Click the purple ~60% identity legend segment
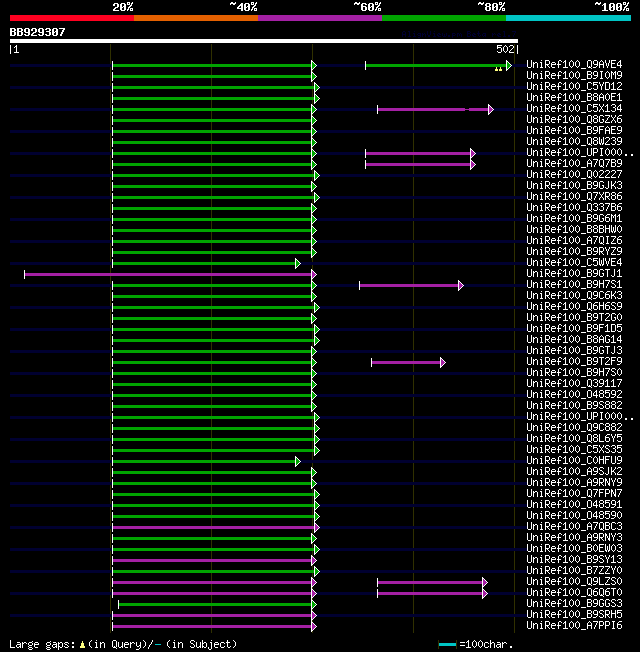 pyautogui.click(x=320, y=18)
